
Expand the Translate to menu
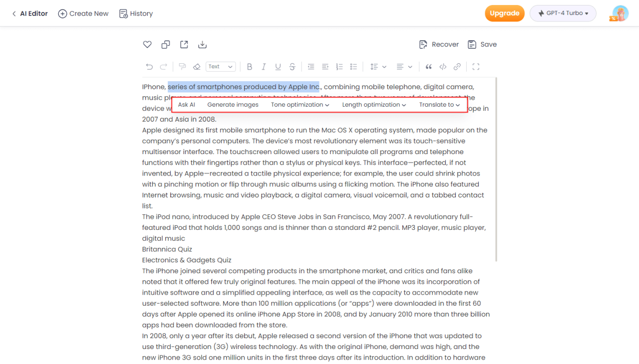click(x=439, y=105)
